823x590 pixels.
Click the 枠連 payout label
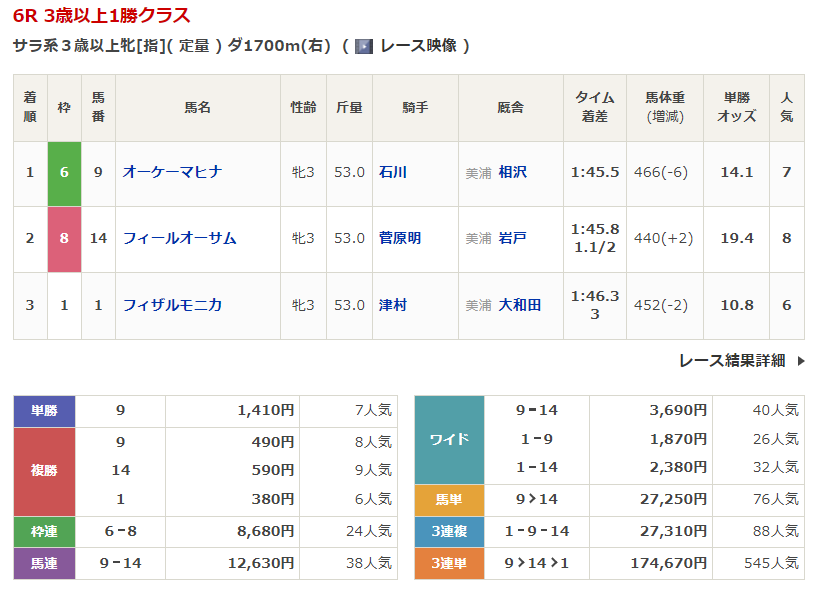(x=44, y=532)
